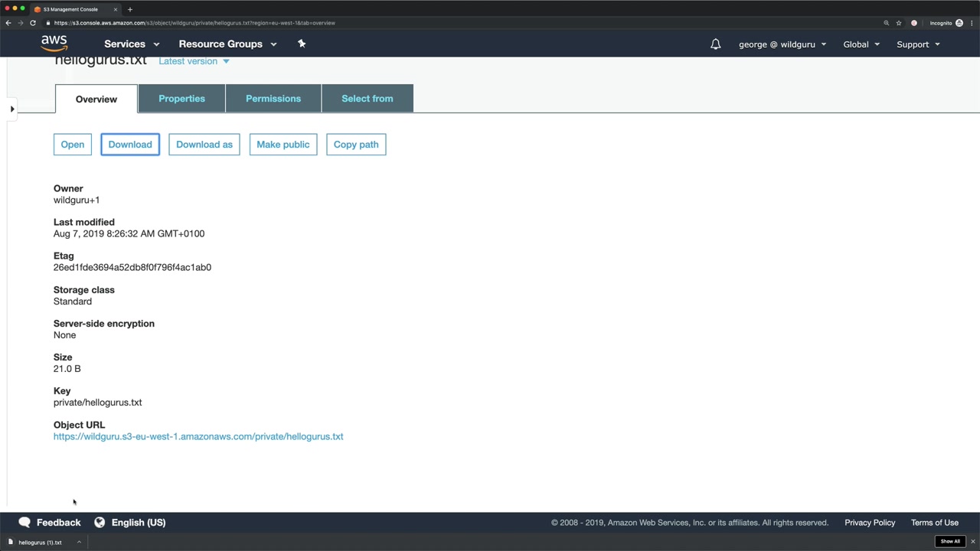Click the AWS logo home icon
980x551 pixels.
(x=54, y=44)
